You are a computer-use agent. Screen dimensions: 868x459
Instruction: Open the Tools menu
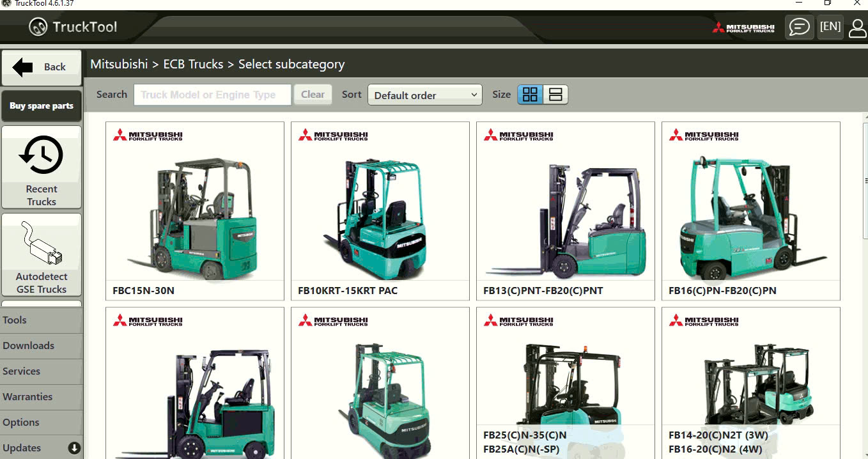coord(42,320)
